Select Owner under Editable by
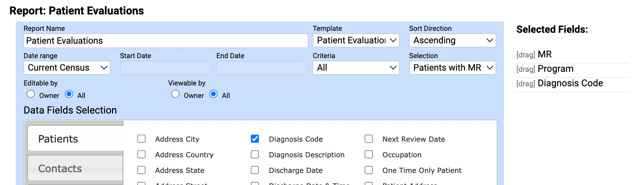The height and width of the screenshot is (185, 644). click(31, 94)
